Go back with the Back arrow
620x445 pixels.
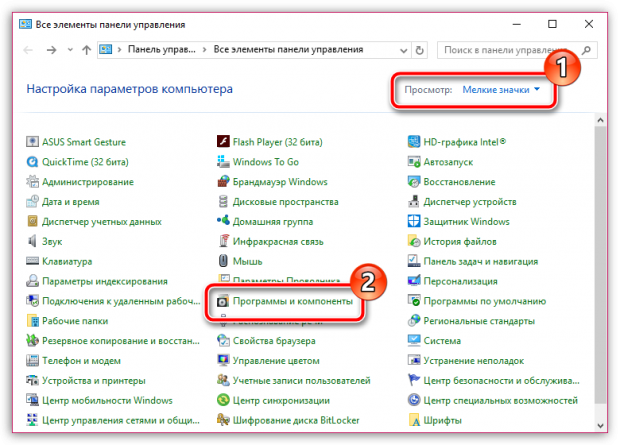(x=28, y=50)
